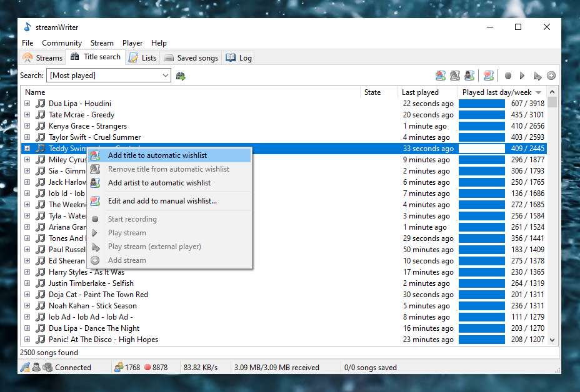The height and width of the screenshot is (392, 580).
Task: Click the 607 / 3918 play count value
Action: tap(527, 104)
